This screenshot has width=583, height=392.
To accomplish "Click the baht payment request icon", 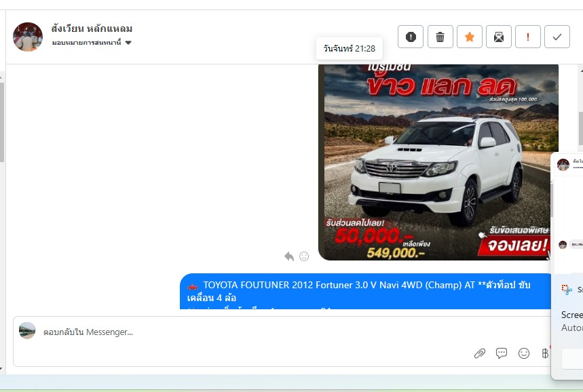I will coord(545,353).
